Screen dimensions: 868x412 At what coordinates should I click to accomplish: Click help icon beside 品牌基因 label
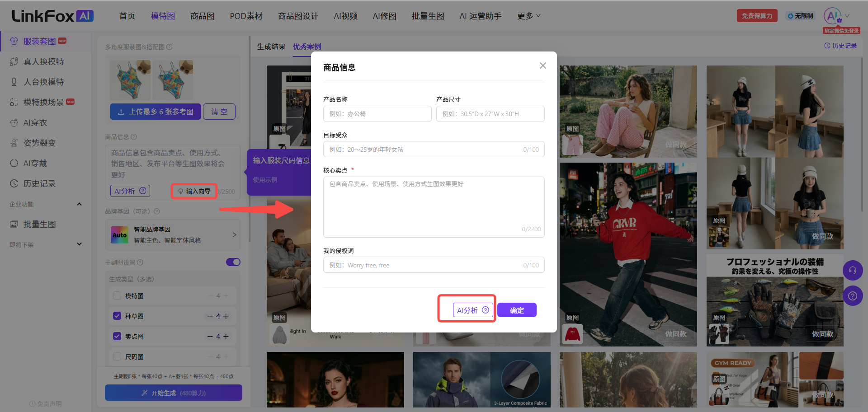pos(157,211)
